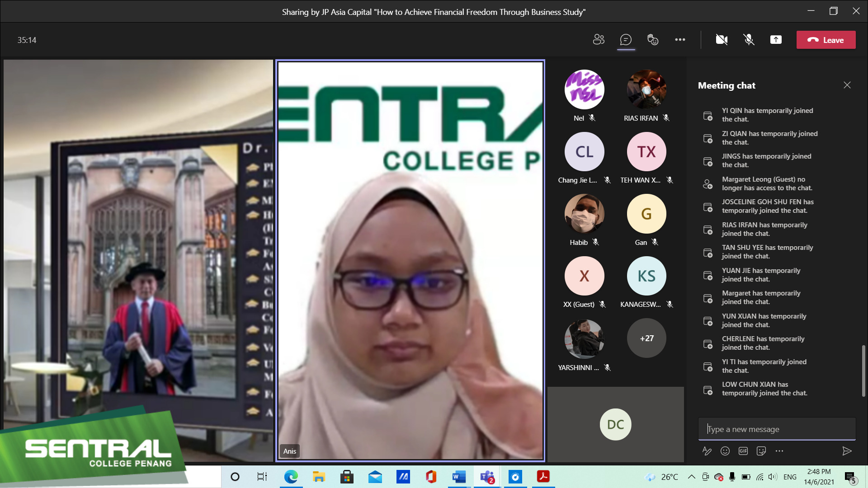Open weather widget showing 26°C
The height and width of the screenshot is (488, 868).
[x=661, y=477]
